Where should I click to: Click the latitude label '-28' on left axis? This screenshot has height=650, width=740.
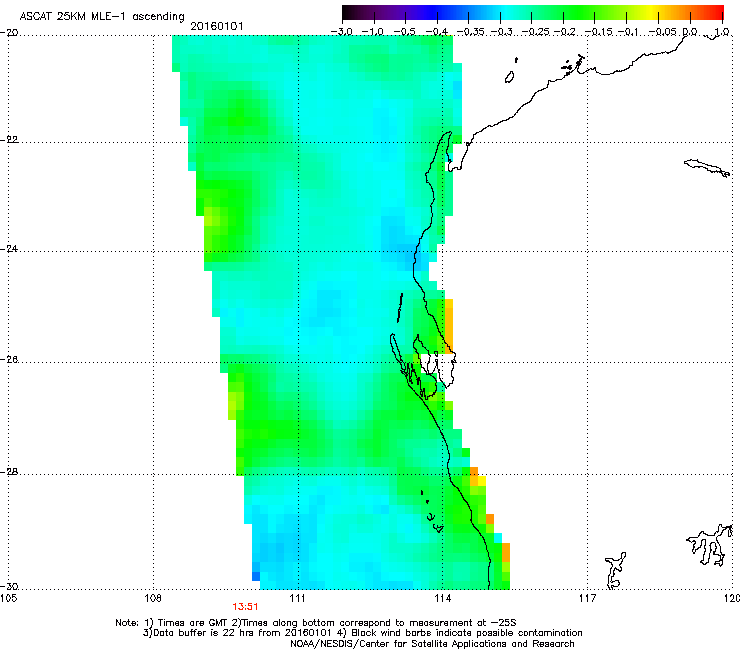point(9,472)
